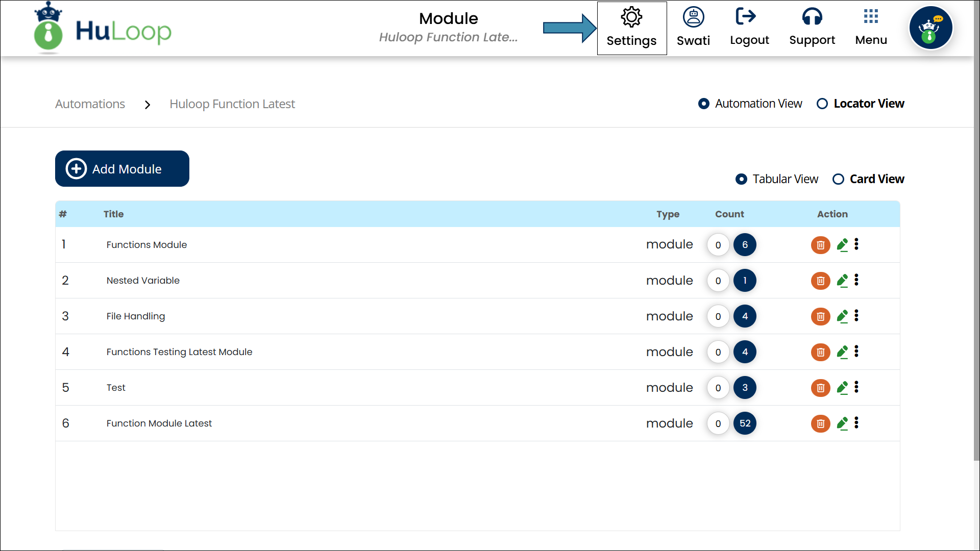980x551 pixels.
Task: Select the Automation View radio button
Action: (704, 104)
